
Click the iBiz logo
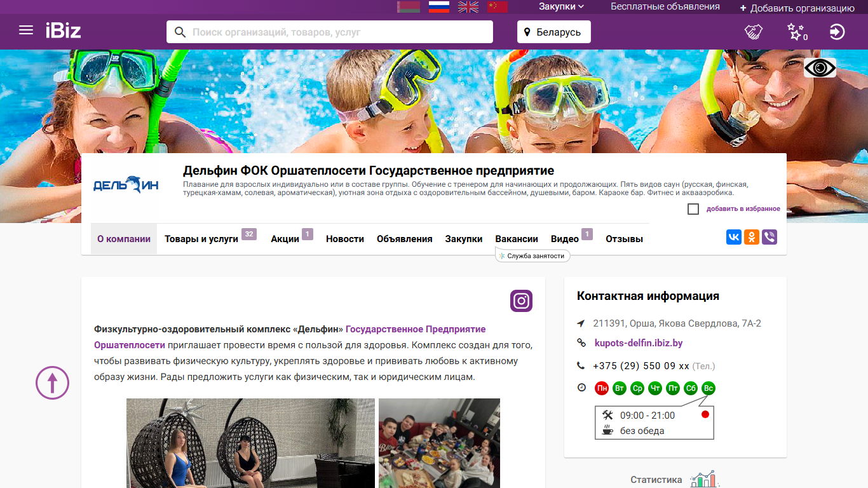coord(63,30)
